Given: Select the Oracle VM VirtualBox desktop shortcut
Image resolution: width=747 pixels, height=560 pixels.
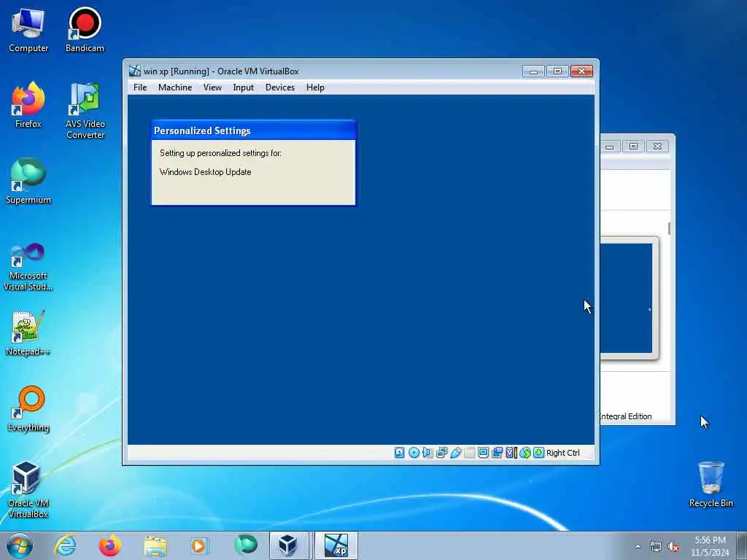Looking at the screenshot, I should 28,490.
